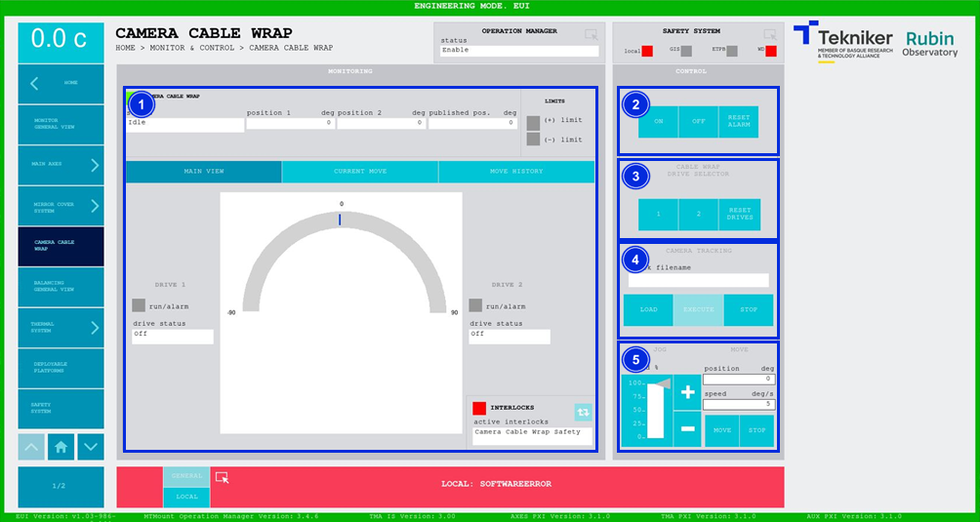Click the cable wrap Idle status field
This screenshot has width=980, height=522.
click(185, 125)
